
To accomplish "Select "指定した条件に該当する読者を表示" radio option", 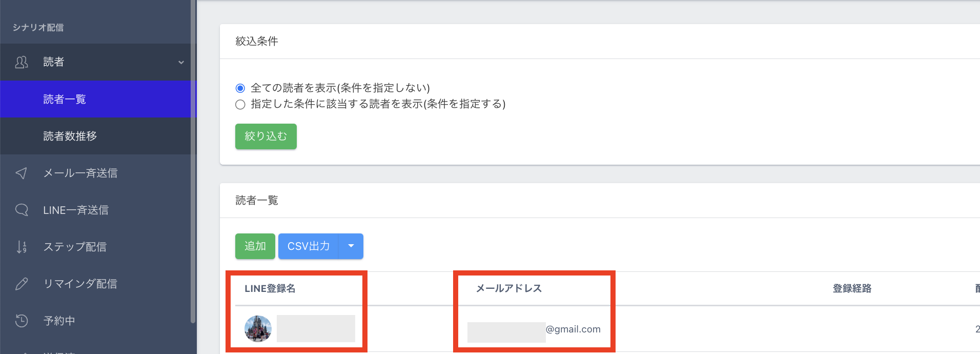I will [x=240, y=105].
